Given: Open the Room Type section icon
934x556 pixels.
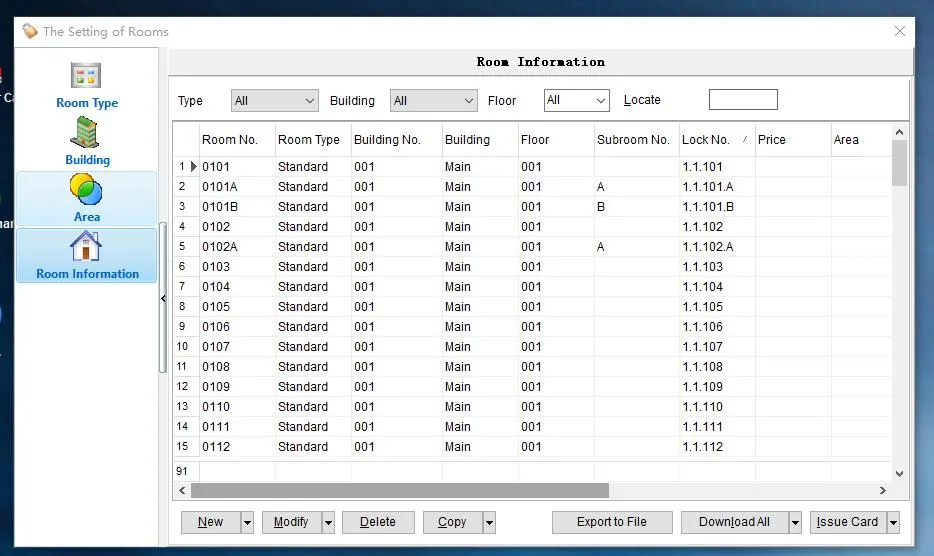Looking at the screenshot, I should [x=86, y=78].
